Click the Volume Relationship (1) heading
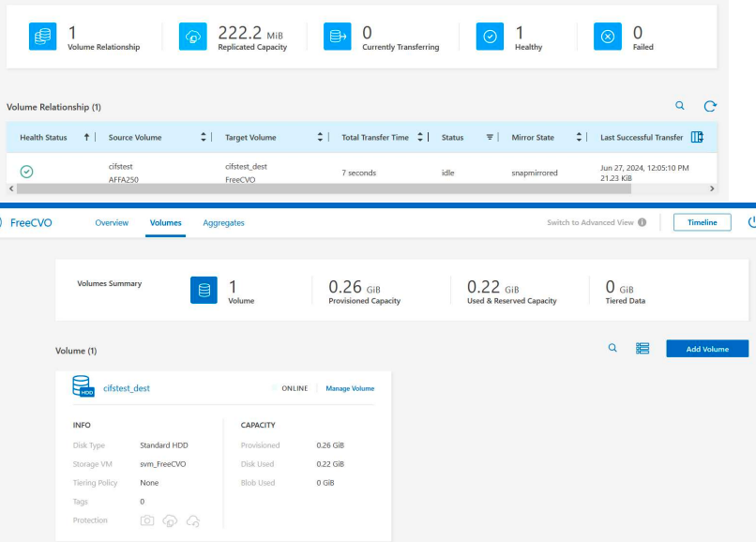The height and width of the screenshot is (542, 756). pyautogui.click(x=54, y=107)
